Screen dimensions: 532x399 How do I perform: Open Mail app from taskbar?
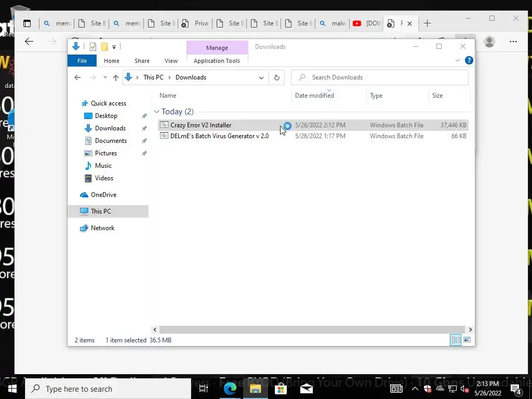click(x=307, y=389)
